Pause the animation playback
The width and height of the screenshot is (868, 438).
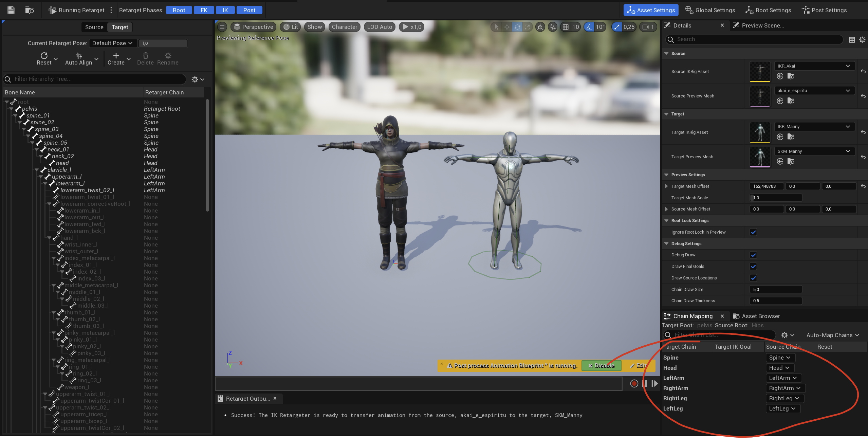point(644,383)
